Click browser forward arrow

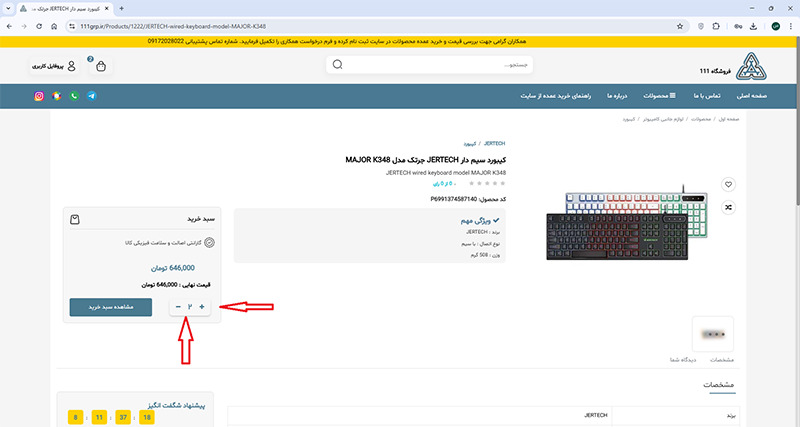point(24,27)
